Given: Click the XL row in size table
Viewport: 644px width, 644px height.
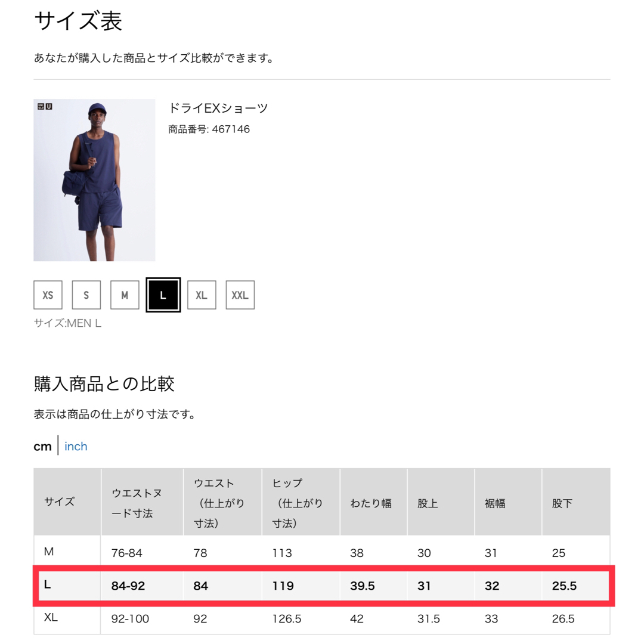Looking at the screenshot, I should click(322, 619).
